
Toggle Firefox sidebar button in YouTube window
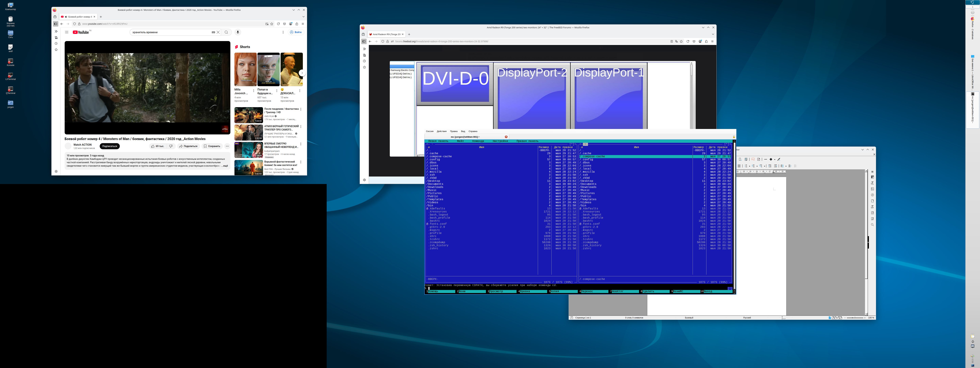tap(55, 24)
